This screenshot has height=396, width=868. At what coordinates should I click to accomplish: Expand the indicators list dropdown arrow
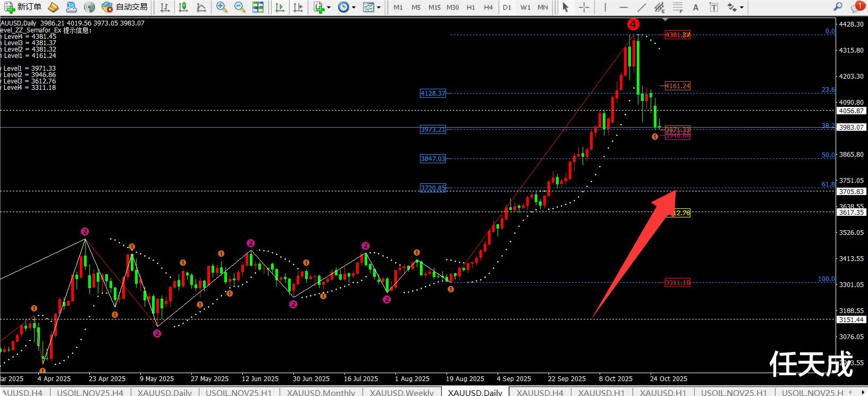[x=329, y=7]
